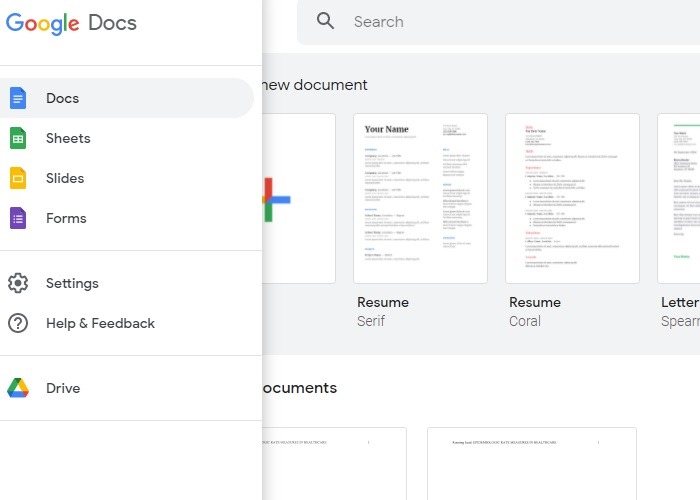Image resolution: width=700 pixels, height=500 pixels.
Task: Select Docs in the side menu
Action: coord(127,98)
